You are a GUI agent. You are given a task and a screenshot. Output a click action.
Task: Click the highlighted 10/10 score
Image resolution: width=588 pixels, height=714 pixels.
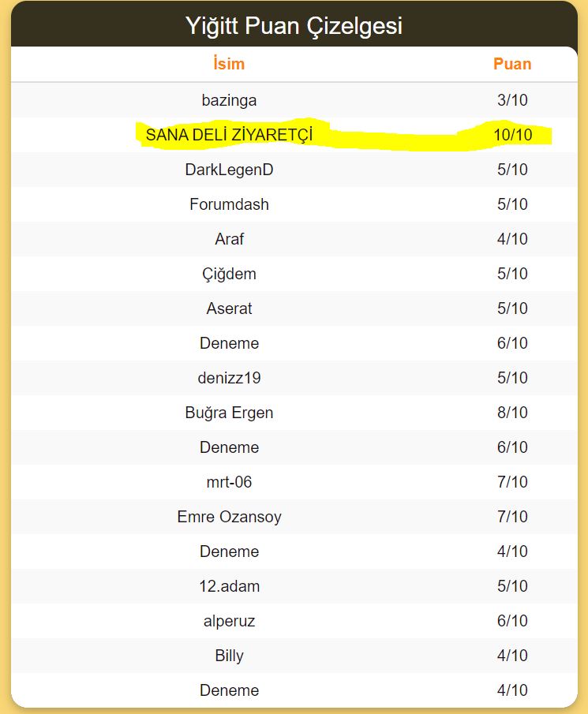click(x=512, y=135)
